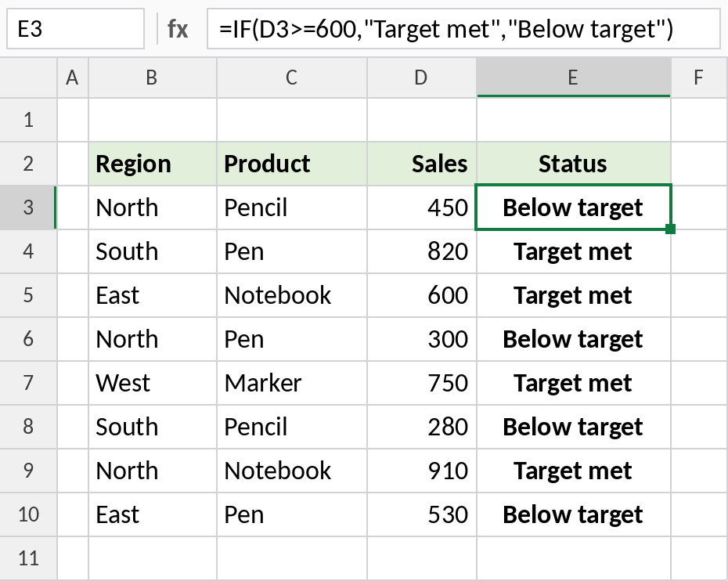
Task: Click East in row 10
Action: pos(153,514)
